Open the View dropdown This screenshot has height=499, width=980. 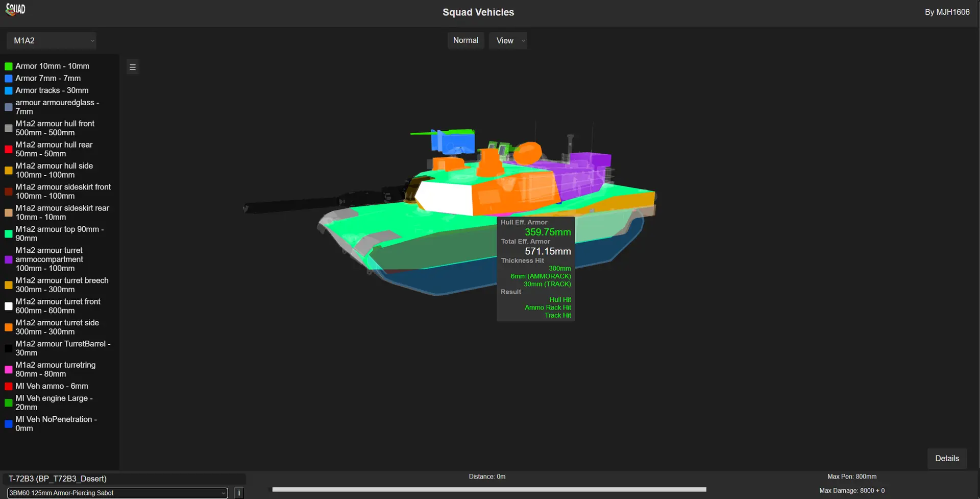[x=508, y=40]
